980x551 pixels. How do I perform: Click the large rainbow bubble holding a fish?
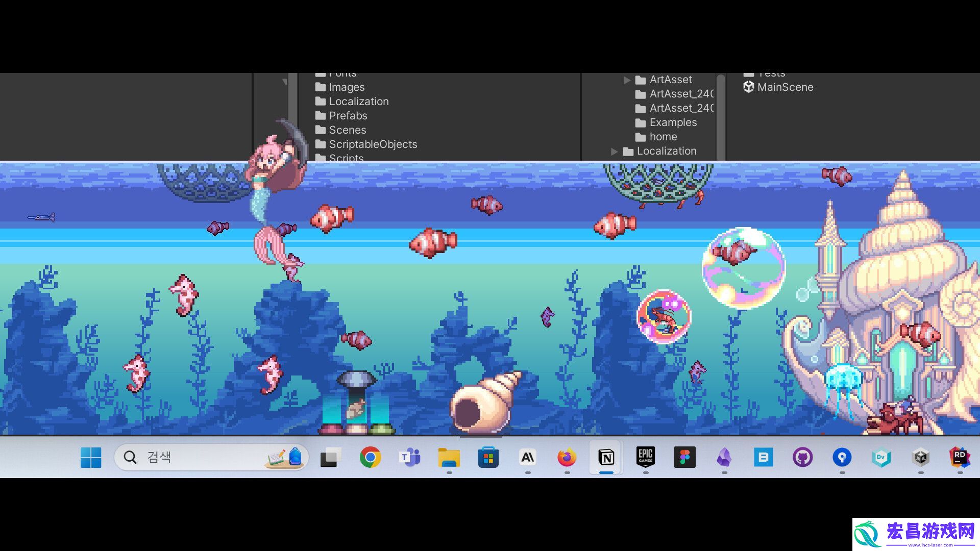[x=744, y=268]
